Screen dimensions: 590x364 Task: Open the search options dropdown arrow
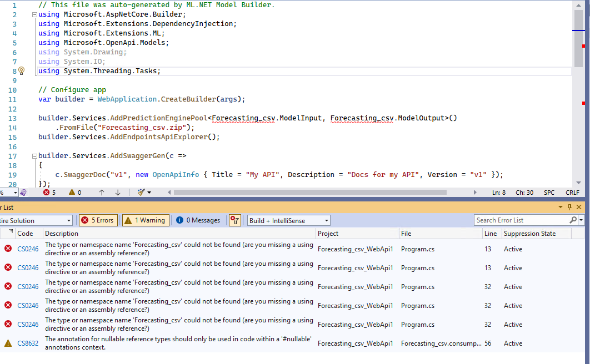tap(581, 220)
